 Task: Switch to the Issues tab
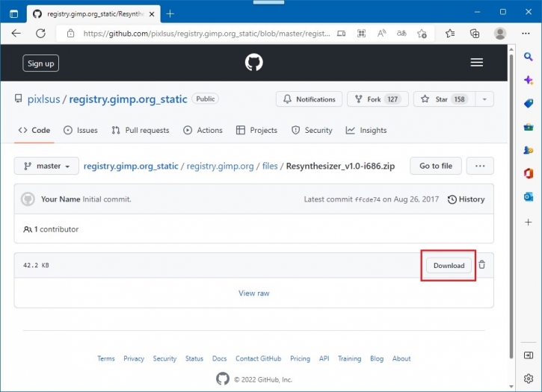(x=81, y=130)
